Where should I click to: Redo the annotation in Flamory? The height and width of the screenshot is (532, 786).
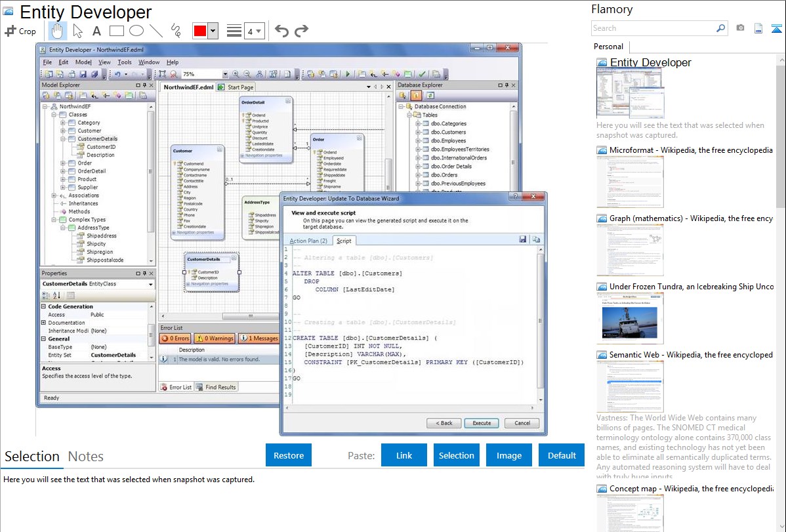coord(301,31)
